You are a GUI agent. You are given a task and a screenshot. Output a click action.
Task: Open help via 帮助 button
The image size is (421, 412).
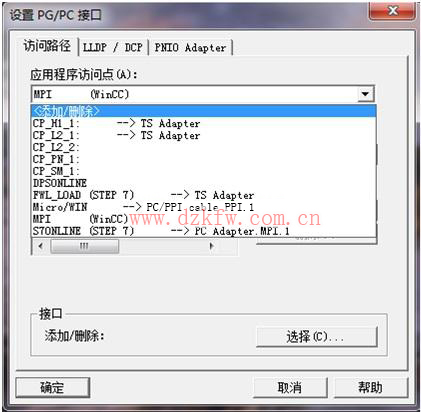(x=370, y=387)
